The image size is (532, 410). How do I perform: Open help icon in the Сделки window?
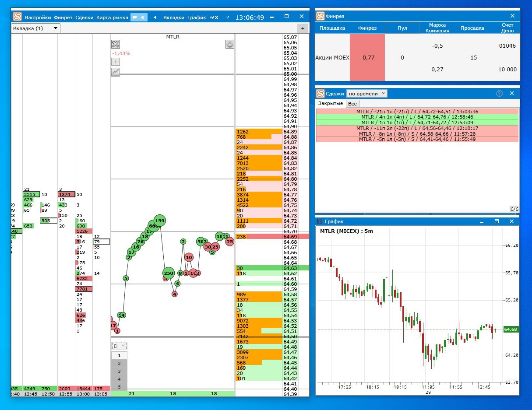click(499, 93)
